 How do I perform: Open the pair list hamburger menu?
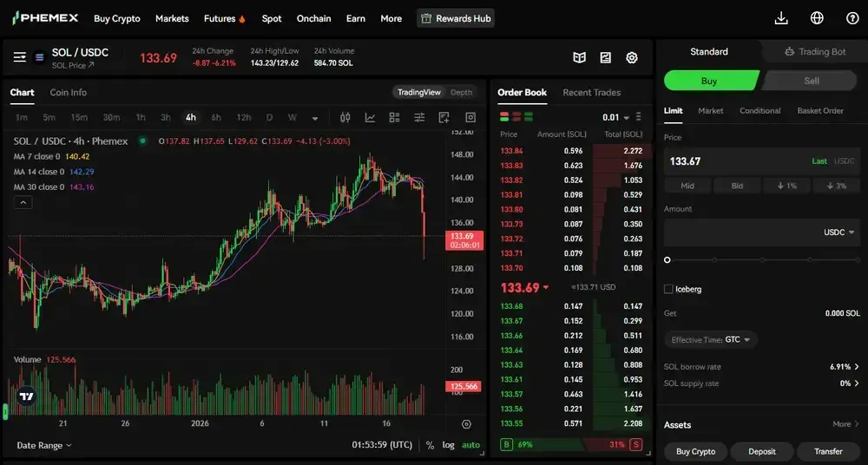click(x=20, y=57)
